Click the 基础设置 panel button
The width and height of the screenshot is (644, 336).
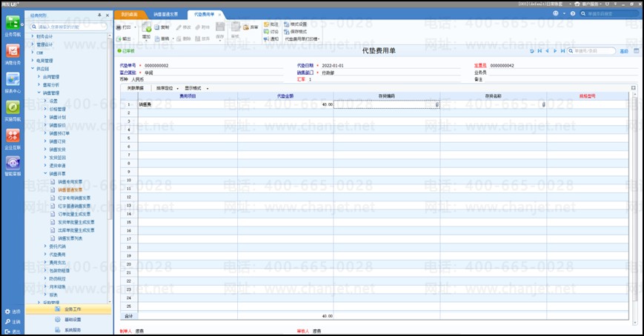[73, 320]
